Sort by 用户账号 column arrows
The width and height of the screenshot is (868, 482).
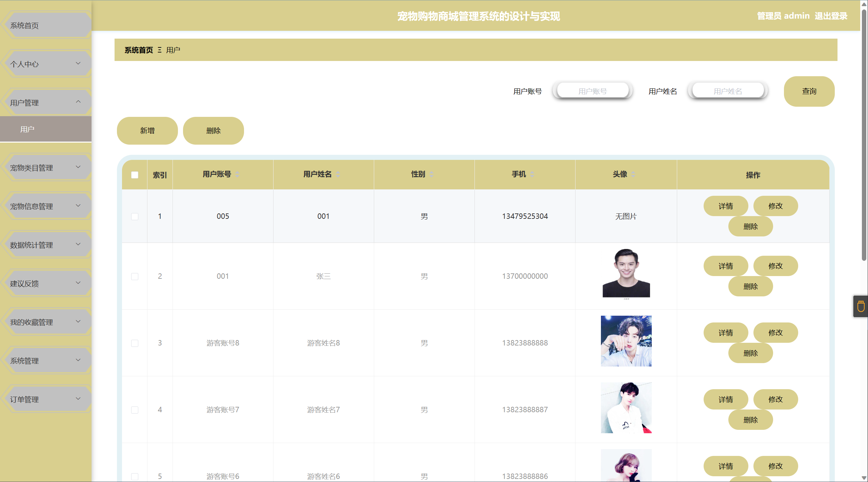coord(237,174)
